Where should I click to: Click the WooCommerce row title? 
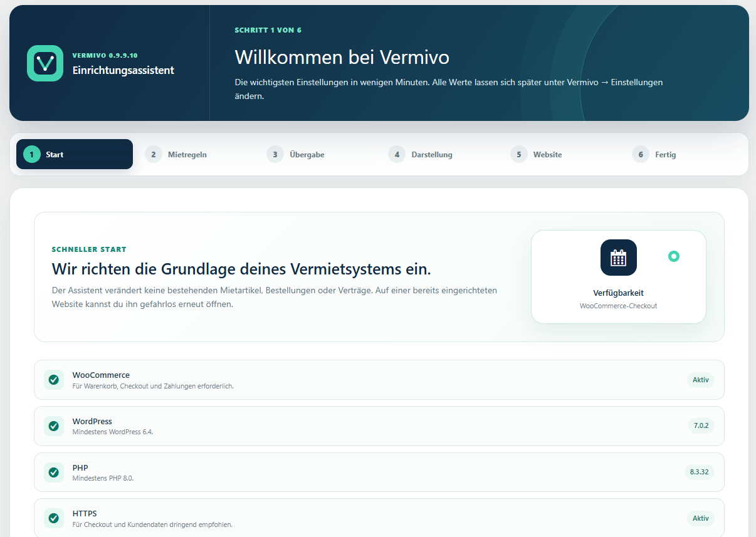(101, 375)
